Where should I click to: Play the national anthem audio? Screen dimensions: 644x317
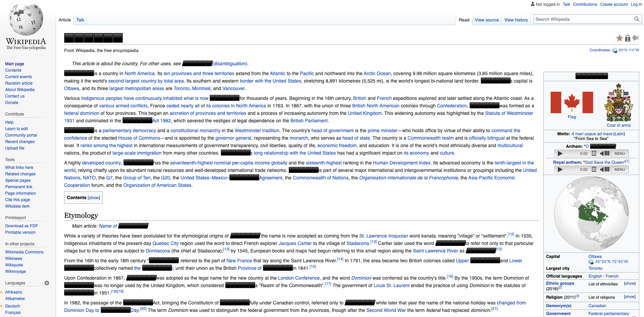tap(560, 153)
